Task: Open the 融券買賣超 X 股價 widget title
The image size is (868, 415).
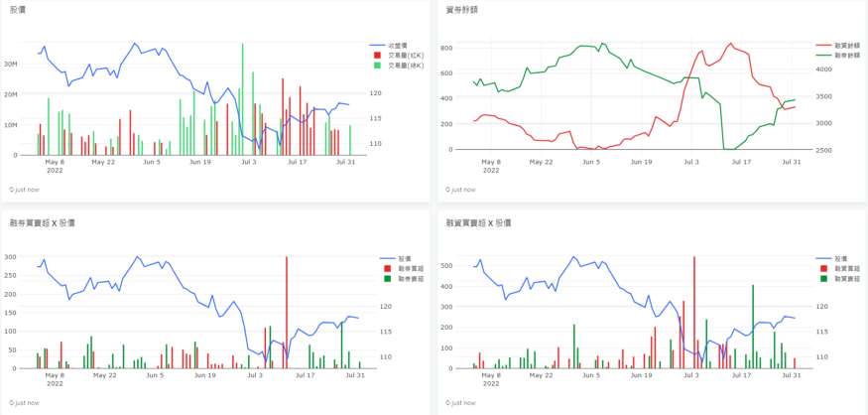Action: (41, 223)
